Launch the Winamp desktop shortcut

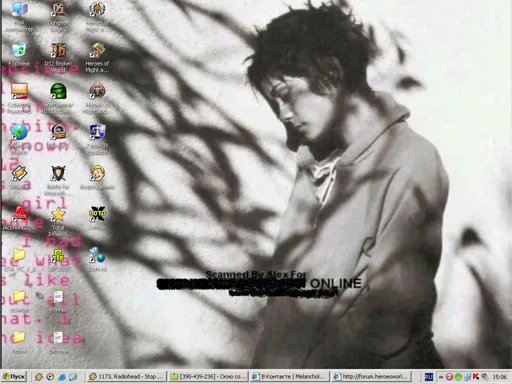[x=19, y=173]
